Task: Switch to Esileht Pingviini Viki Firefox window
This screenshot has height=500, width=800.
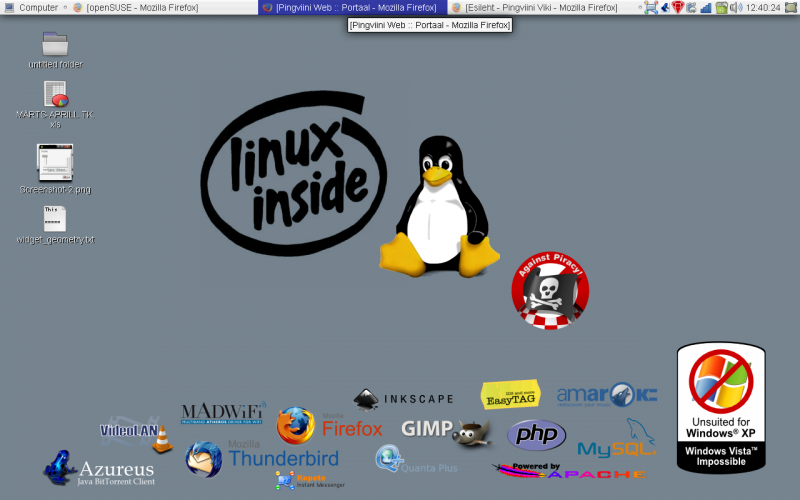Action: pyautogui.click(x=536, y=8)
